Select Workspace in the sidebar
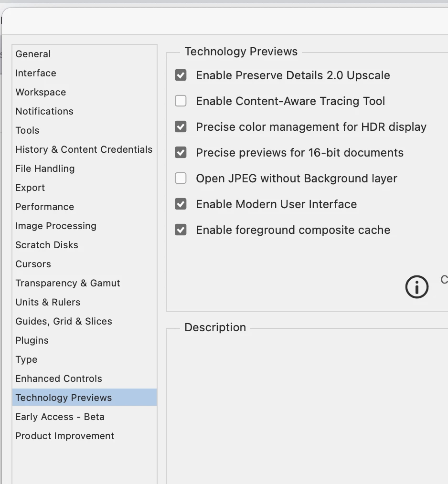The image size is (448, 484). pos(41,92)
